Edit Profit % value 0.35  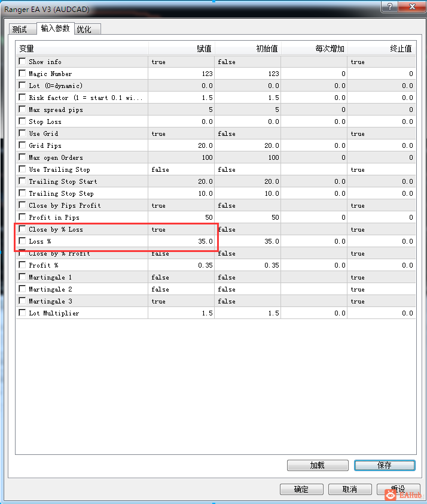(181, 265)
